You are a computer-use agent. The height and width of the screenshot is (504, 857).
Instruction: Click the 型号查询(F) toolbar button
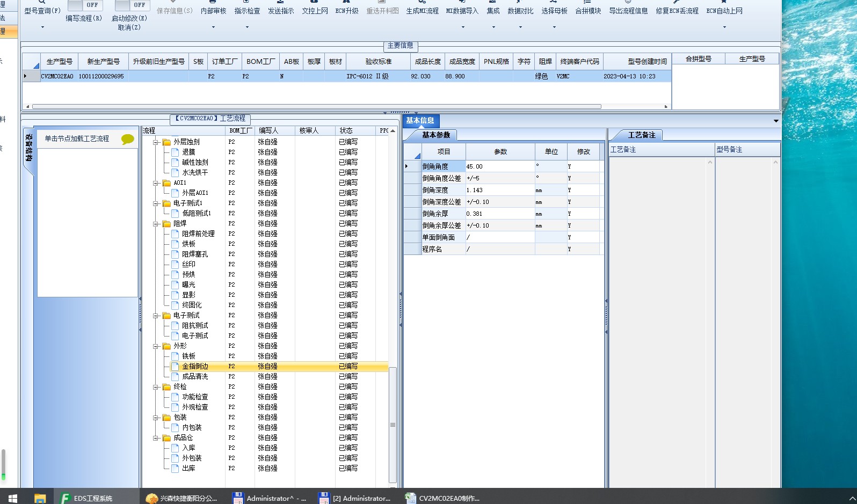pyautogui.click(x=42, y=11)
